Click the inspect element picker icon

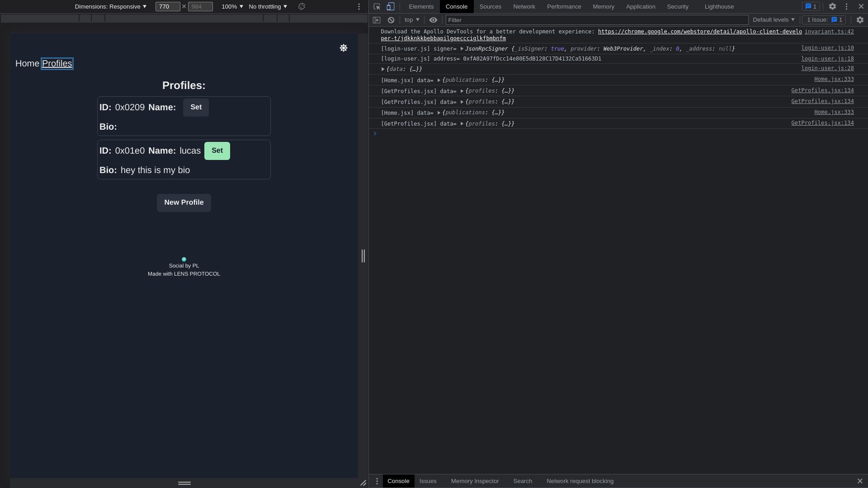coord(377,7)
